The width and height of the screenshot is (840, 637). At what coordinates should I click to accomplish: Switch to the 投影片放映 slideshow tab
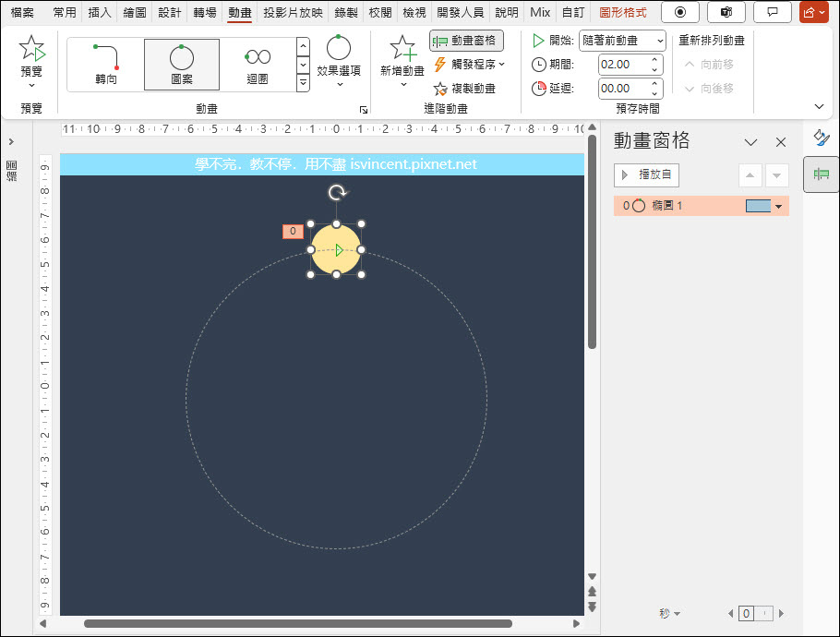tap(293, 12)
